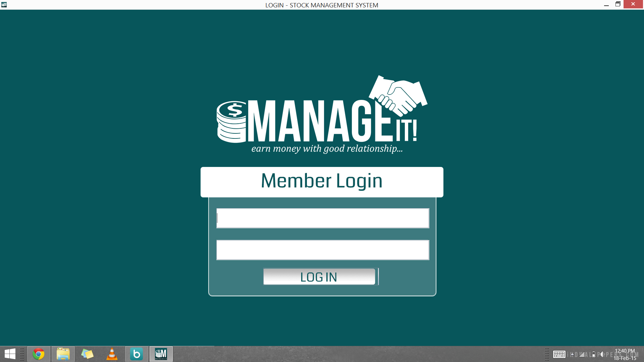Open the taskbar clock and date
This screenshot has width=644, height=362.
625,354
